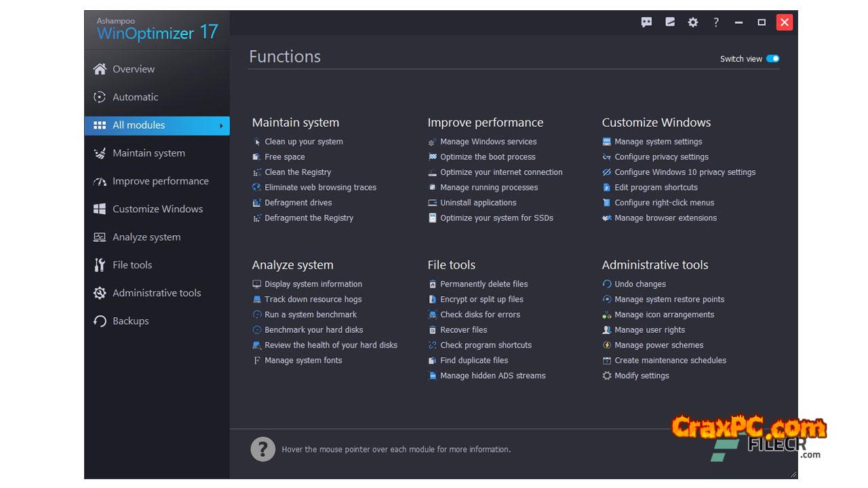Click Find duplicate files link

click(x=474, y=361)
